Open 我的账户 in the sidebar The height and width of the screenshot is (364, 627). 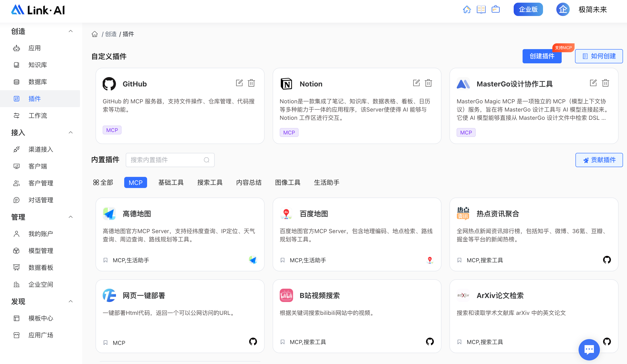click(x=40, y=234)
